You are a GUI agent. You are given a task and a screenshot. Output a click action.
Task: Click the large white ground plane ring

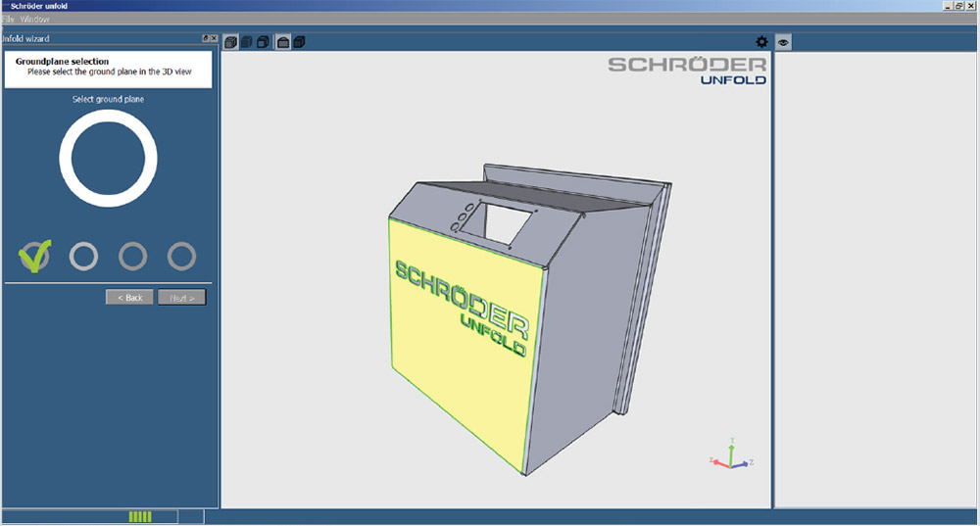108,158
